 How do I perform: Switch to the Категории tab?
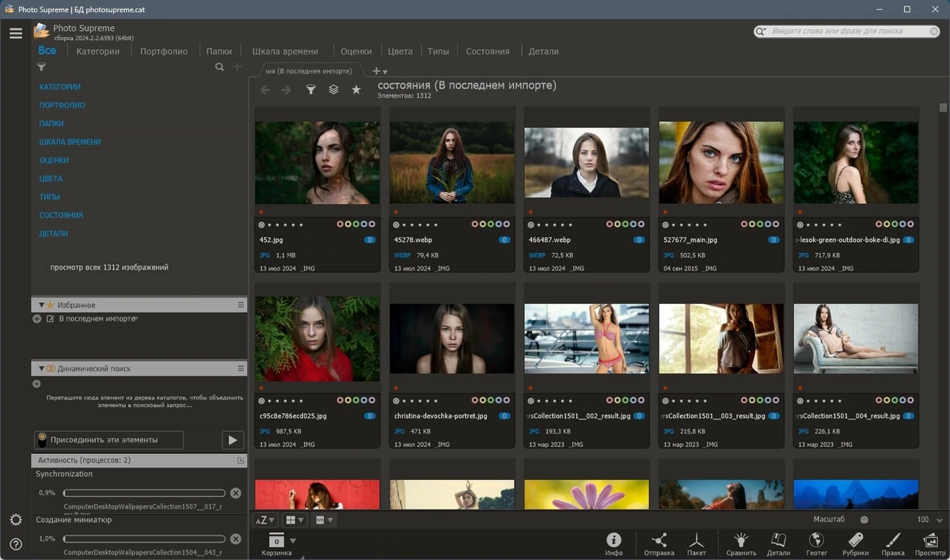pos(97,51)
